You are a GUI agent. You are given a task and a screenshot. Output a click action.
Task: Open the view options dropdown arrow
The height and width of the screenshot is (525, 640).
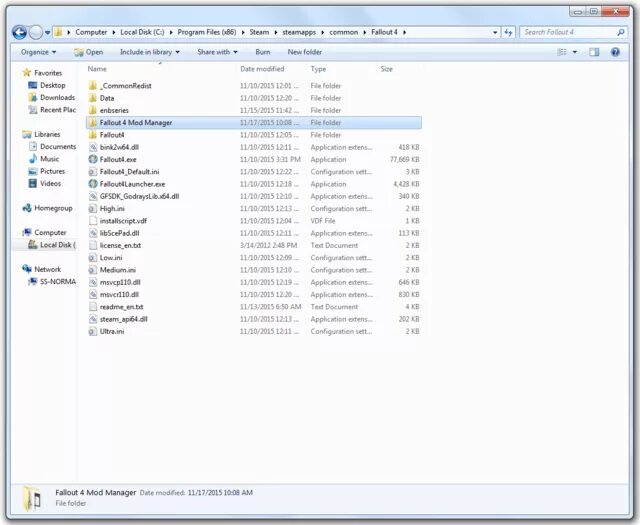coord(575,52)
